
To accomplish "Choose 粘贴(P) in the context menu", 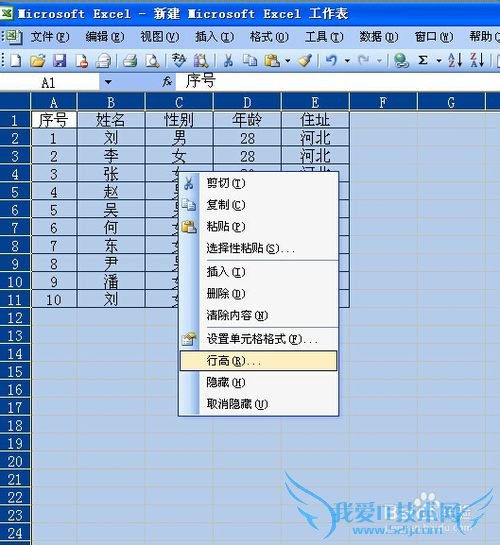I will (x=259, y=227).
